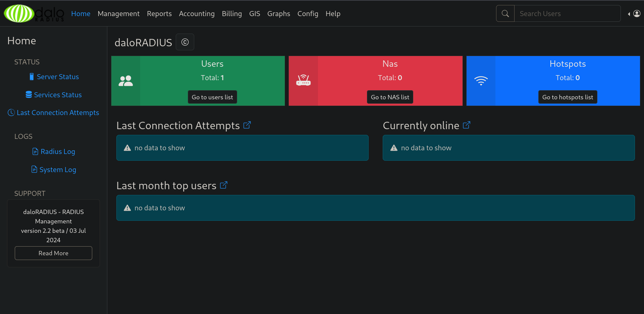The image size is (644, 314).
Task: Open Last month top users external link icon
Action: tap(224, 185)
